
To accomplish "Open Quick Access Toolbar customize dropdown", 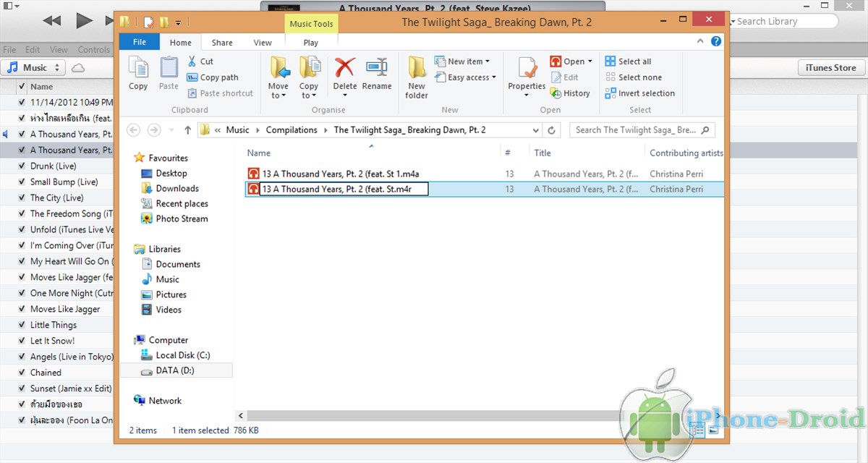I will click(x=179, y=22).
